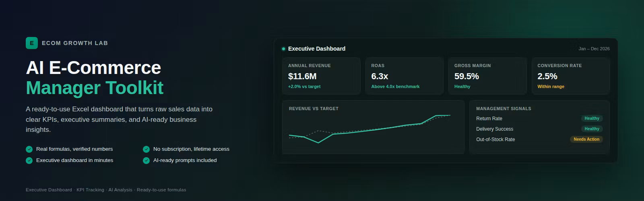644x201 pixels.
Task: Click the ECOM GROWTH LAB brand text
Action: (x=75, y=43)
